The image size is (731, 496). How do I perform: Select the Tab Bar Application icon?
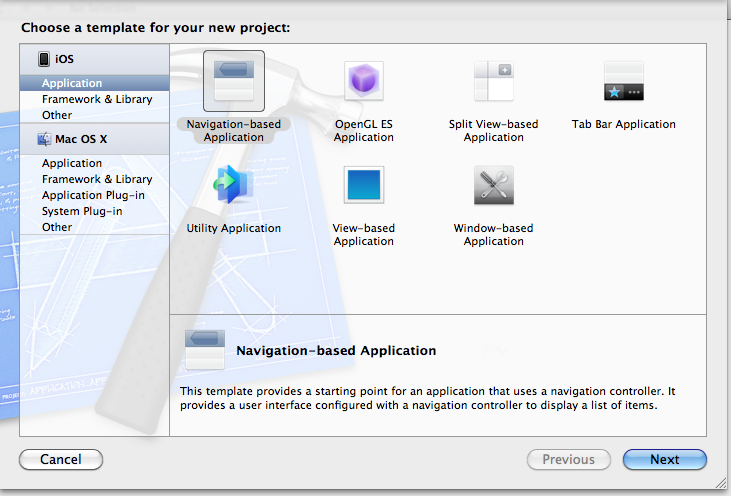624,81
